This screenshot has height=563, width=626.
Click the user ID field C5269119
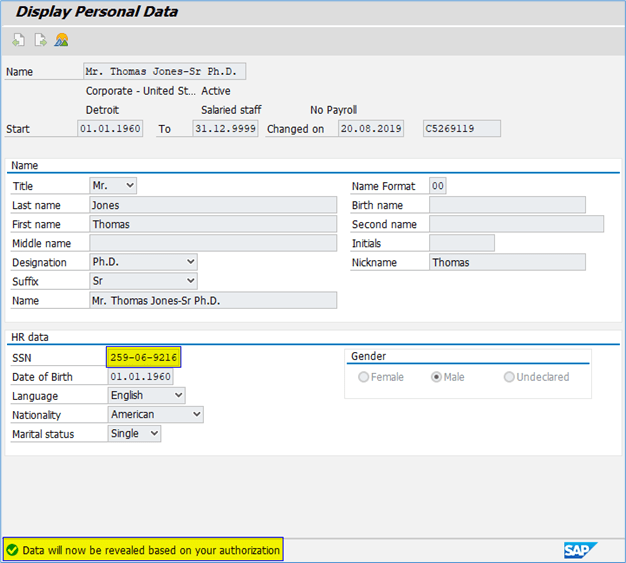(462, 129)
